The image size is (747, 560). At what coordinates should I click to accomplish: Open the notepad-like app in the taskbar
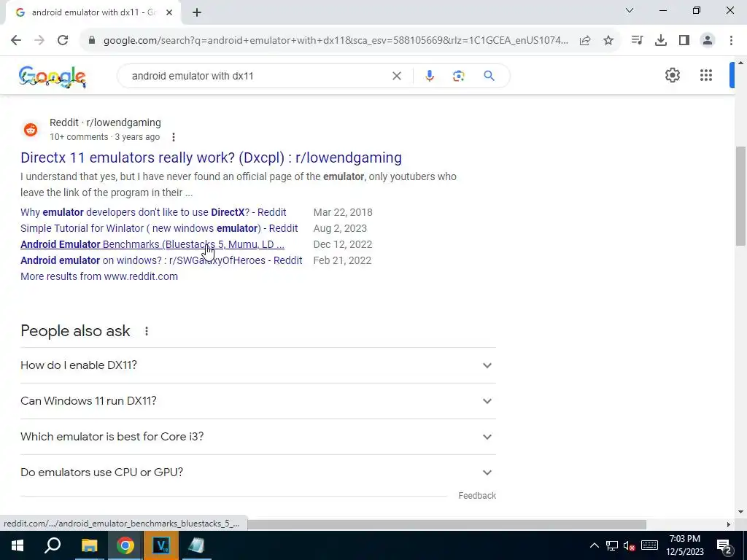[196, 545]
